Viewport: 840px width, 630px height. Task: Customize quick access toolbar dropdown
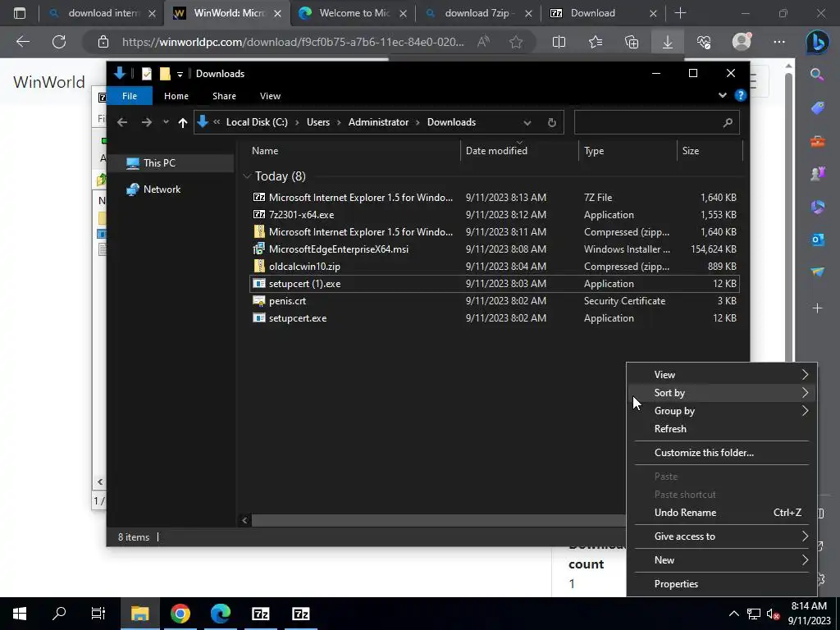180,74
